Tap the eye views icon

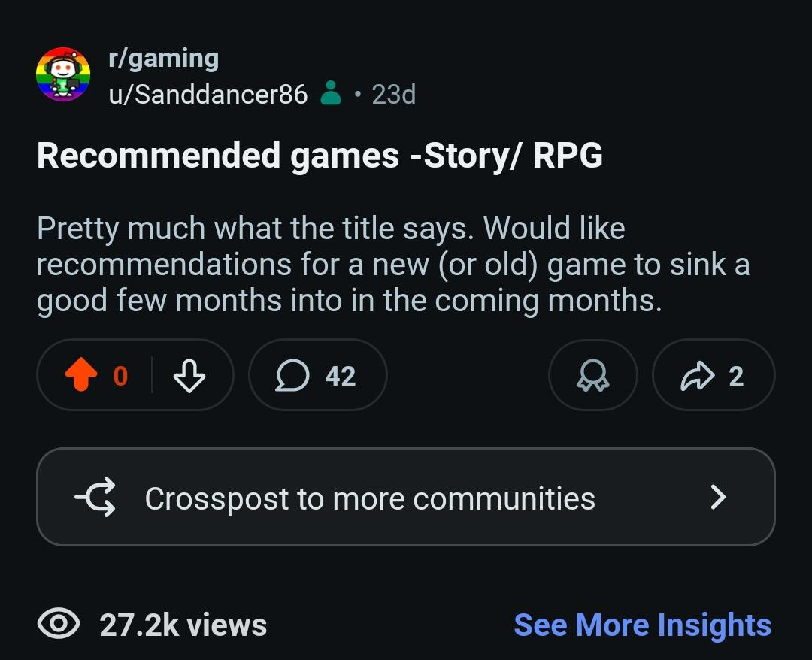click(x=59, y=623)
